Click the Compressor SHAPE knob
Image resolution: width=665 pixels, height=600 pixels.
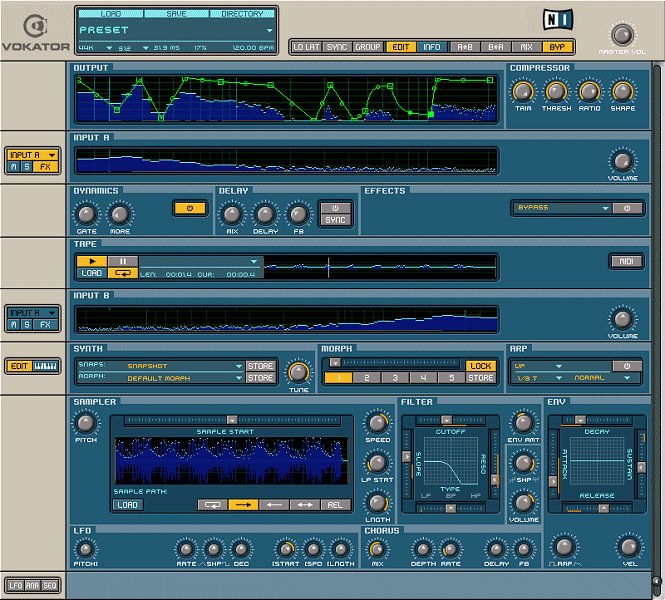tap(622, 91)
